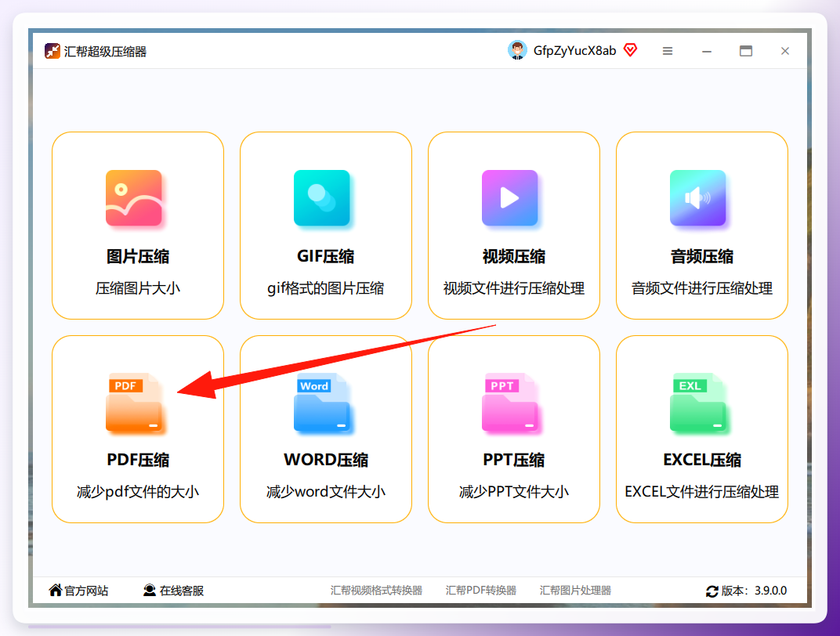This screenshot has width=840, height=636.
Task: Click the PDF压缩 title text
Action: coord(138,460)
